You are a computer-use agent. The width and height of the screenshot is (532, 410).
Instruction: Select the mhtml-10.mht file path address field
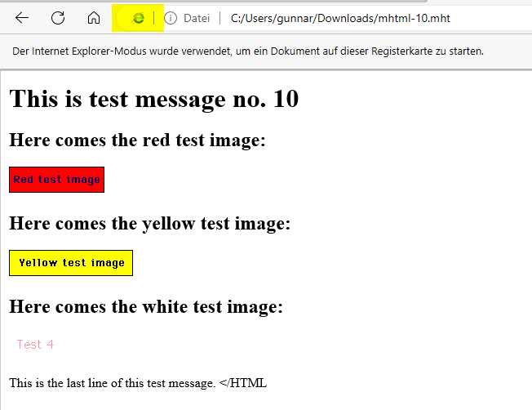(x=340, y=18)
